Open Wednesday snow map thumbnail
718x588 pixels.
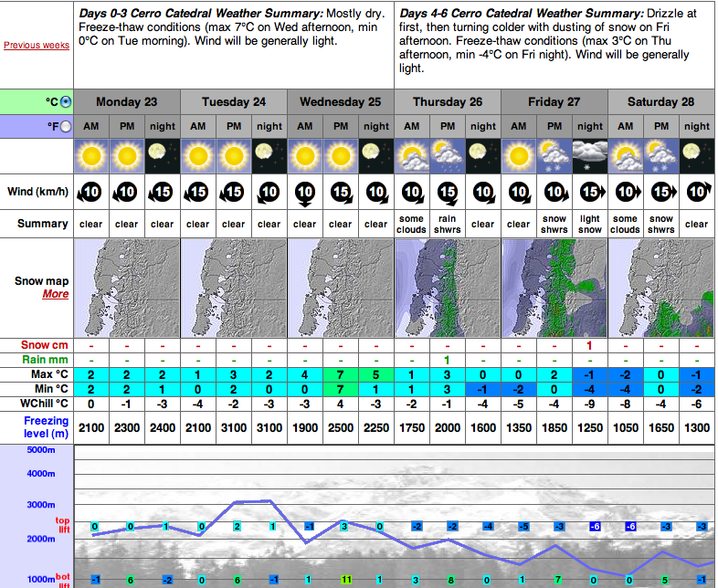(341, 288)
